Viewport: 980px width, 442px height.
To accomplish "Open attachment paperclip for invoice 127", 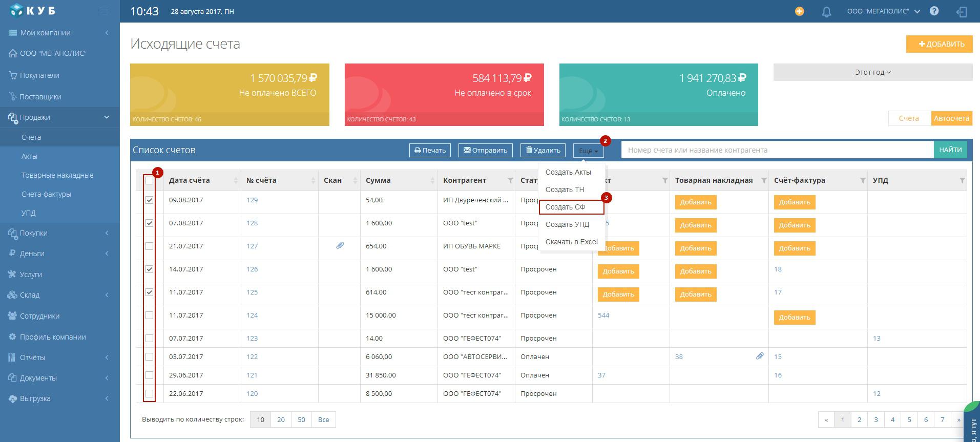I will click(340, 246).
